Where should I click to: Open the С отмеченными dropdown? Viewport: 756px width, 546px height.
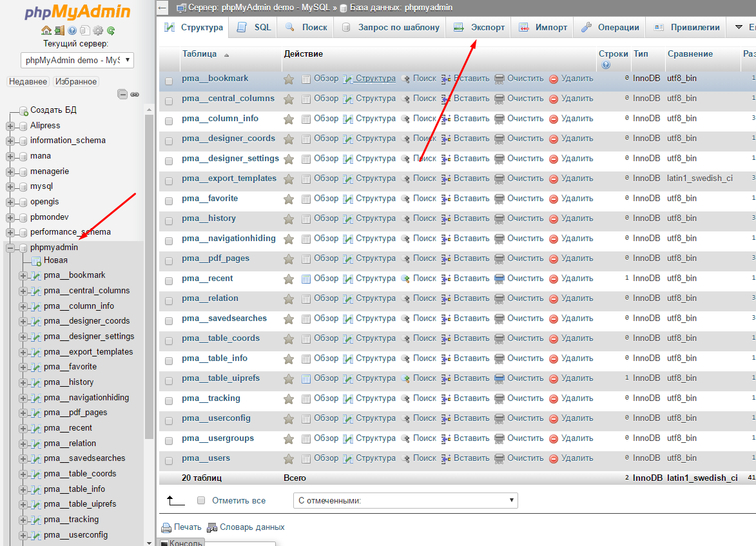(405, 501)
